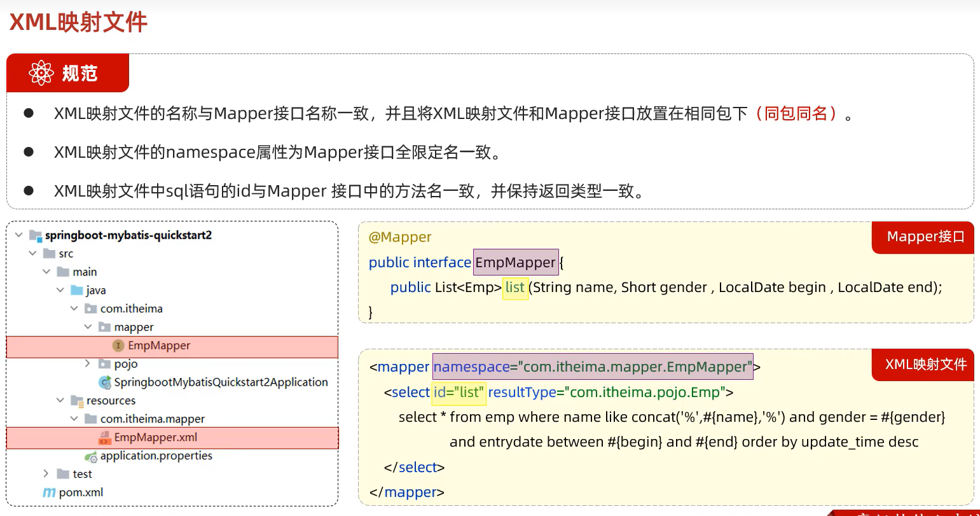Collapse the springboot-mybatis-quickstart2 project node
Image resolution: width=980 pixels, height=516 pixels.
click(x=19, y=235)
